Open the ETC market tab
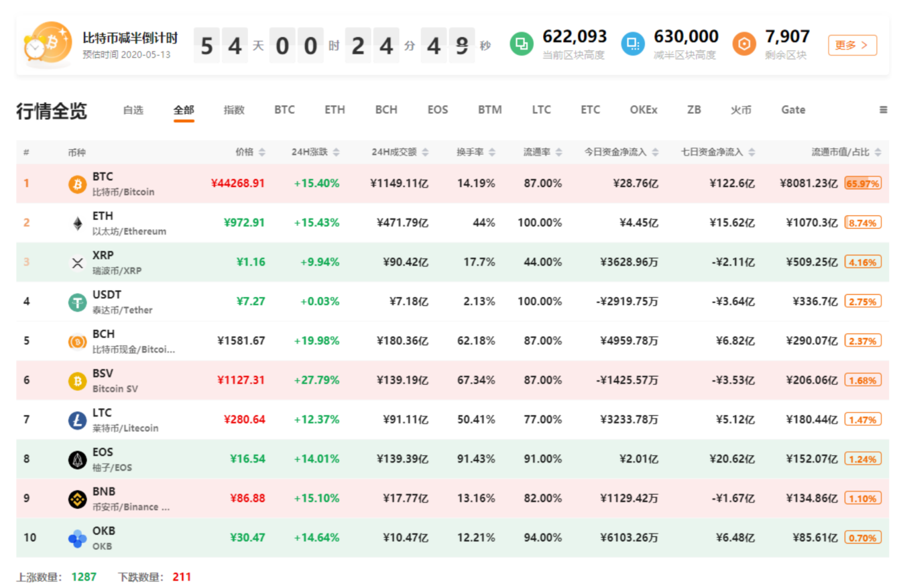This screenshot has width=899, height=588. 591,110
